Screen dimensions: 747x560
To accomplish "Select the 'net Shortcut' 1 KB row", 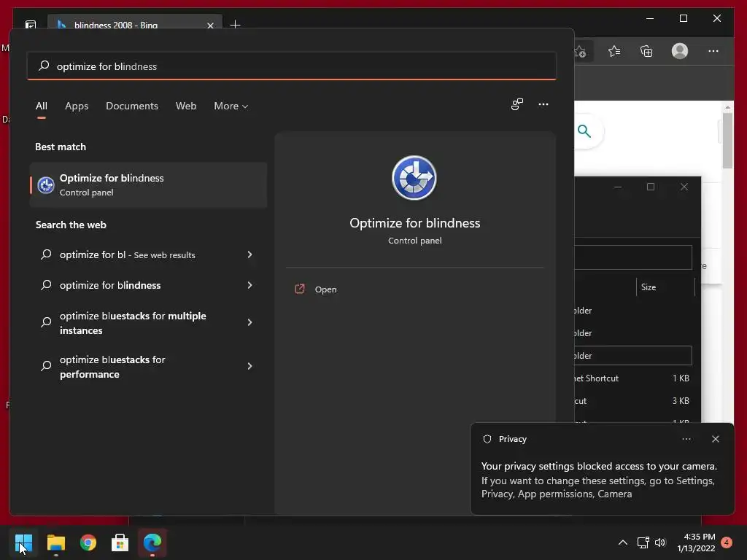I will 633,378.
